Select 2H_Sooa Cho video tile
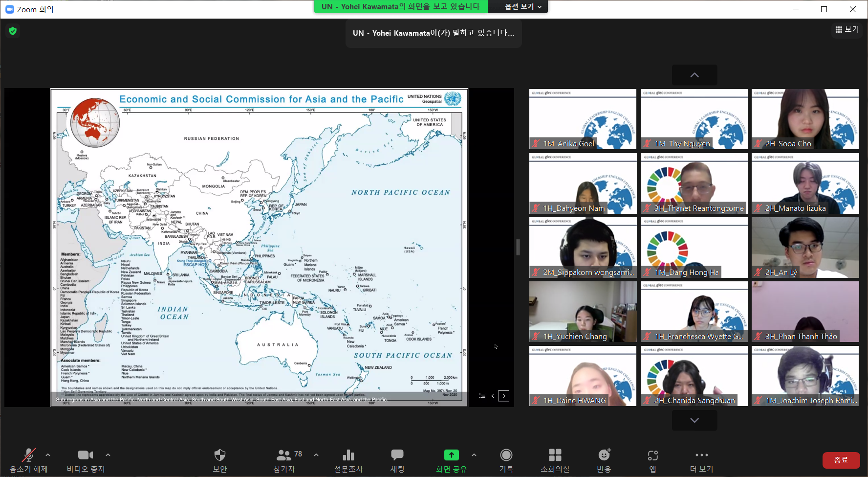The width and height of the screenshot is (868, 477). [805, 119]
